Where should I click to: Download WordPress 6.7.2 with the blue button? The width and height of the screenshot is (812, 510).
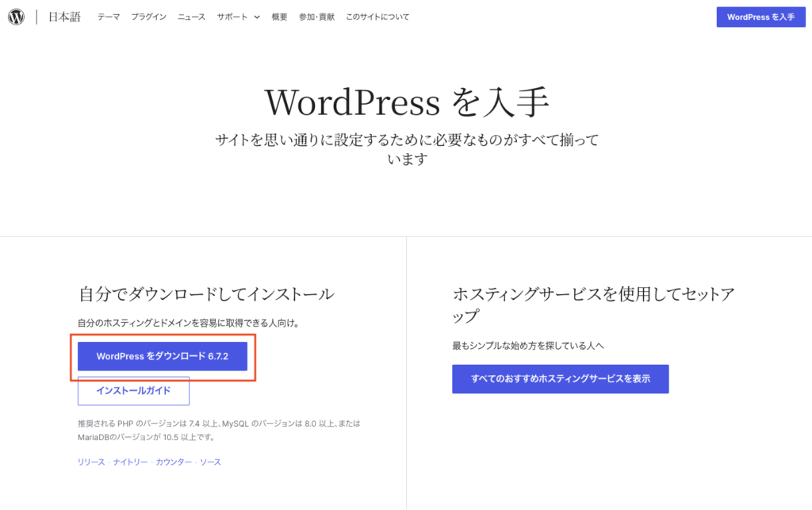tap(163, 357)
